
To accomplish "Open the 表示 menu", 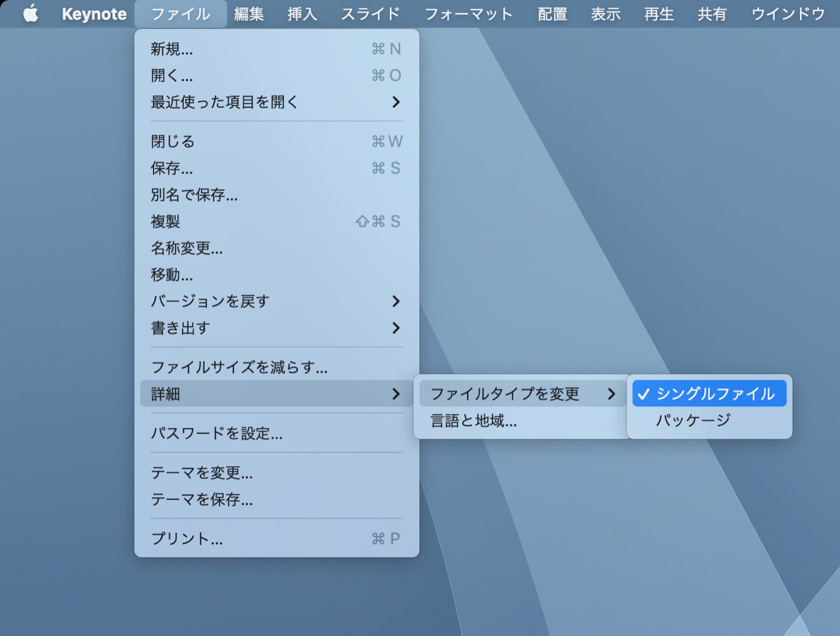I will (606, 14).
